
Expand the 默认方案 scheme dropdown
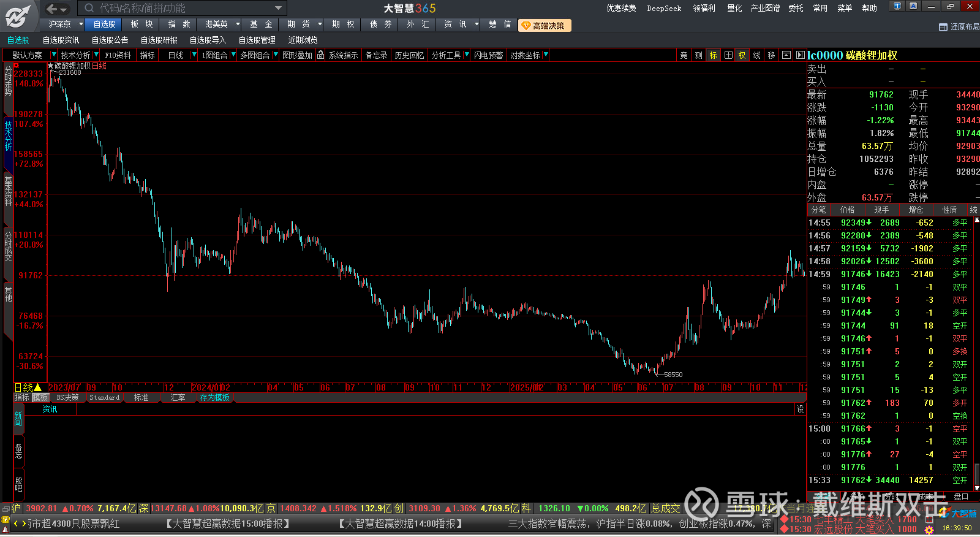(x=53, y=55)
